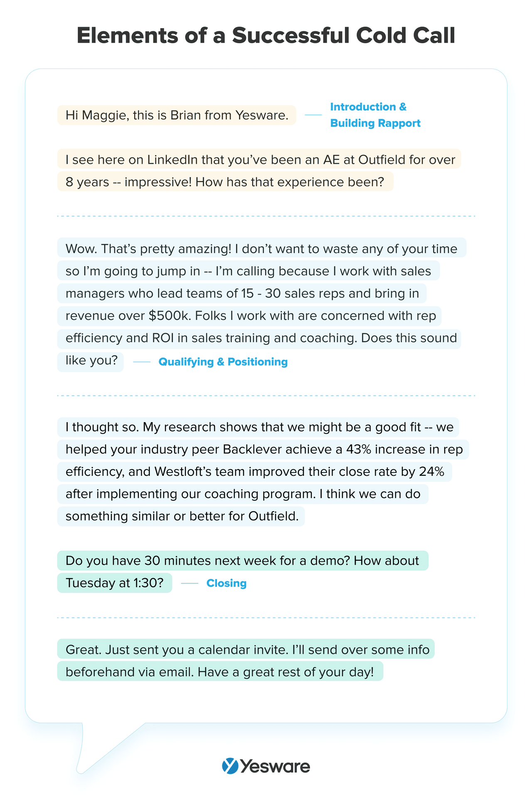532x807 pixels.
Task: Click "something similar or better for Outfield."
Action: [x=182, y=516]
